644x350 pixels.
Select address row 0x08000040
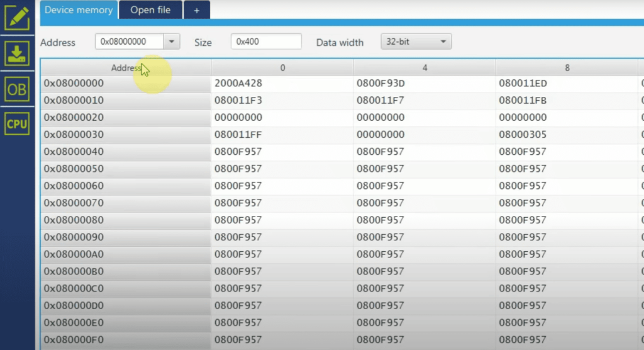click(126, 151)
